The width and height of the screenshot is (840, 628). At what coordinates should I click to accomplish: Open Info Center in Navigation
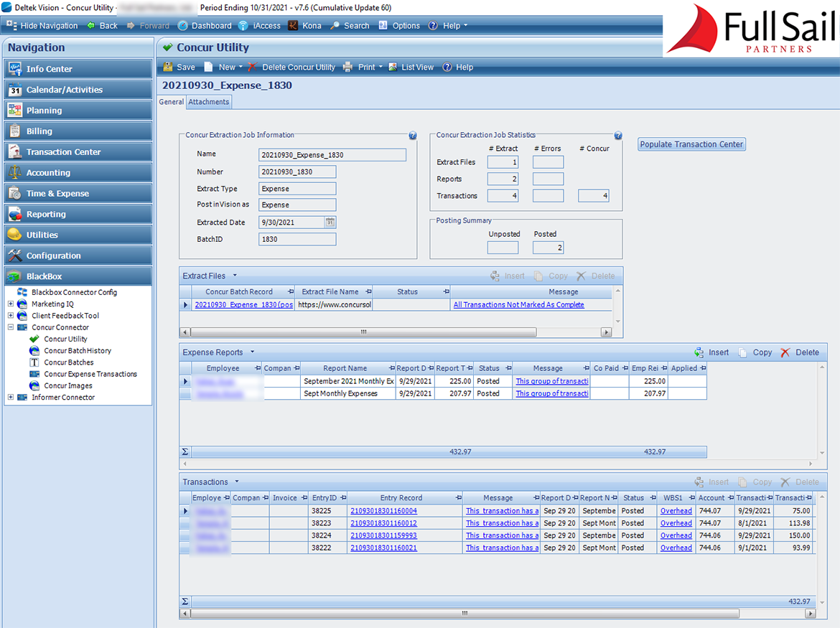point(78,68)
